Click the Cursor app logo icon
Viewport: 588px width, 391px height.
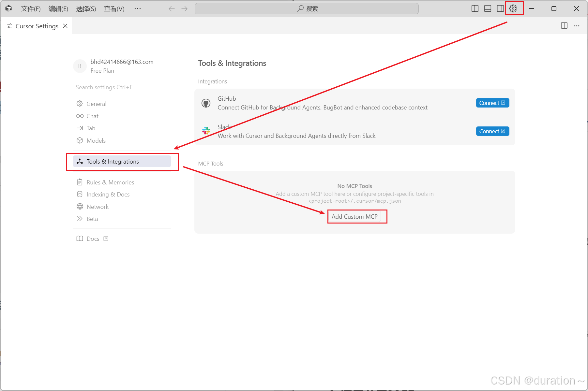tap(9, 8)
